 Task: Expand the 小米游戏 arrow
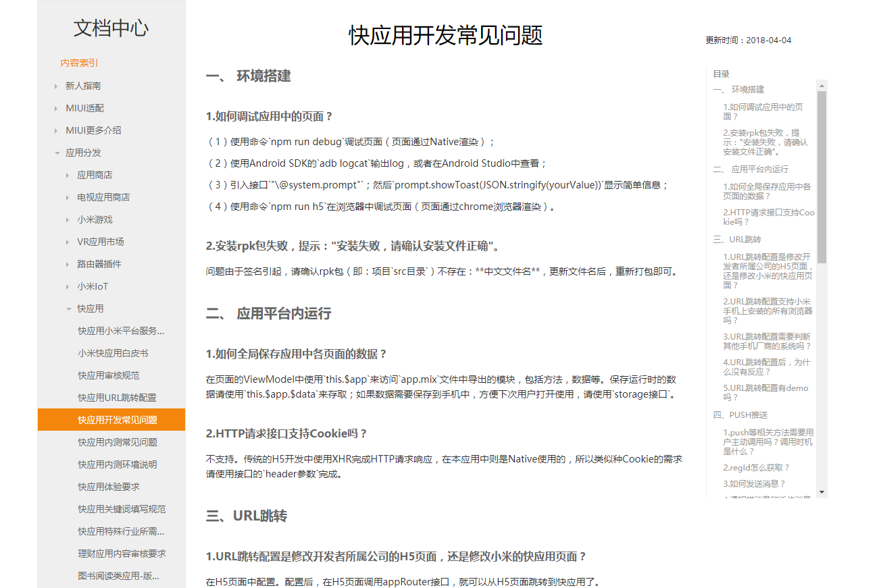68,219
